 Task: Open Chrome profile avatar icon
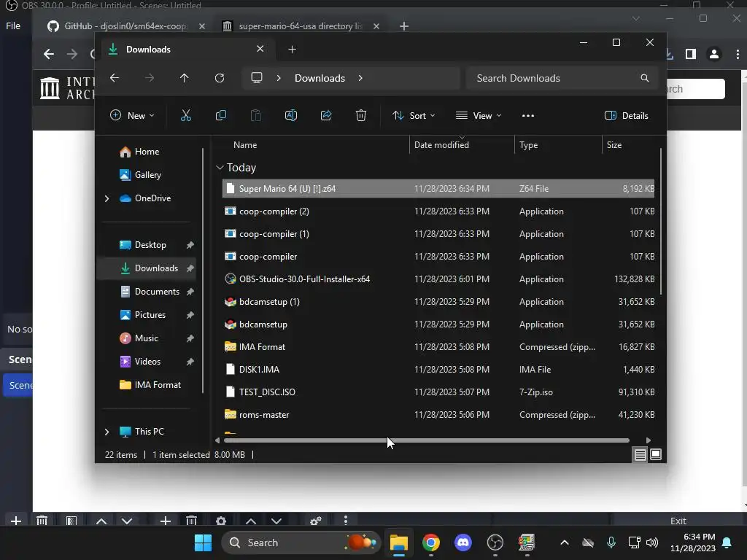tap(714, 54)
